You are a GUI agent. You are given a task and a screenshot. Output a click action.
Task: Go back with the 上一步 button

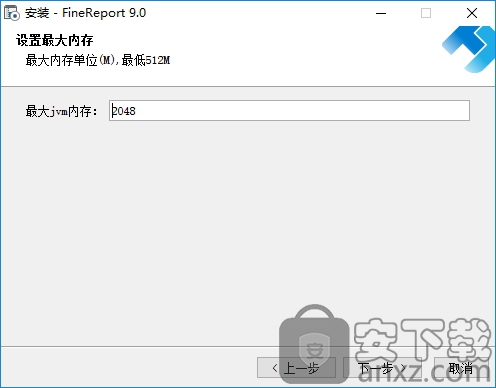[296, 368]
